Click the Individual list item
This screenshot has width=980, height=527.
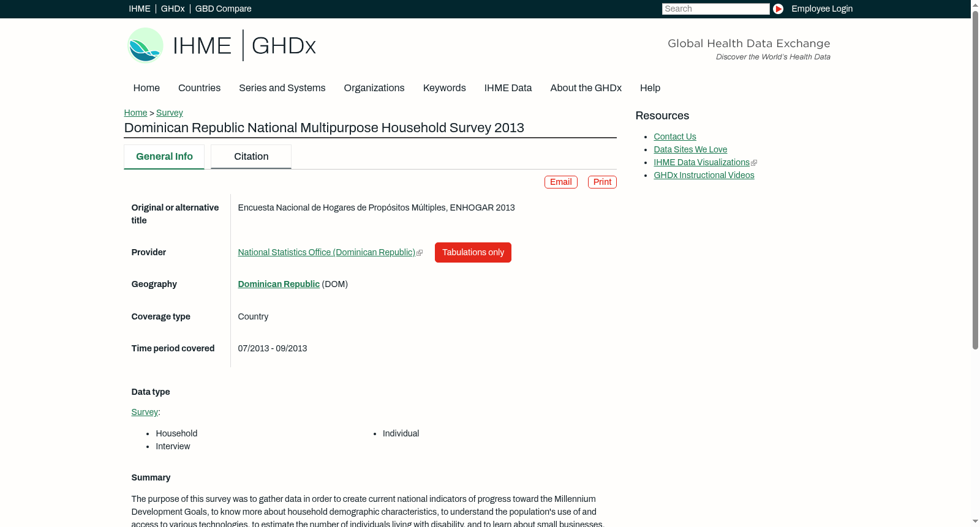[401, 433]
